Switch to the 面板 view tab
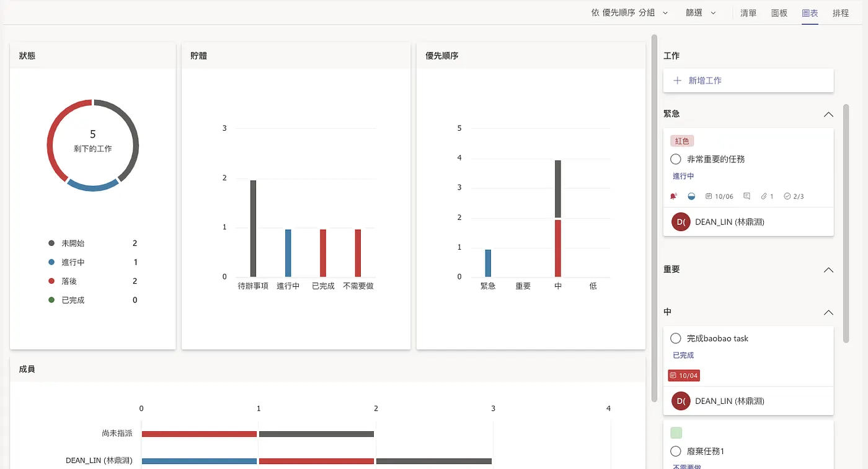This screenshot has width=868, height=469. pos(779,13)
